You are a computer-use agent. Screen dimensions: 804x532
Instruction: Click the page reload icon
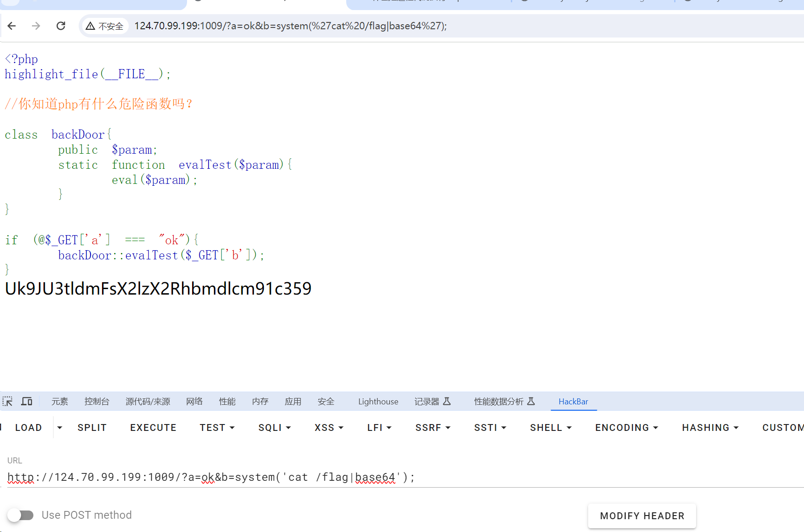coord(60,26)
